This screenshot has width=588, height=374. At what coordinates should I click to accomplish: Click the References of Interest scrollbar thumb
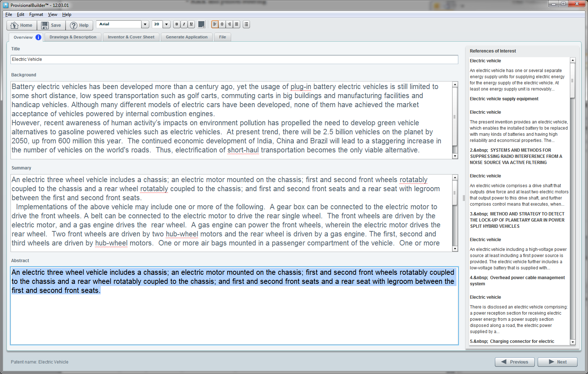click(572, 80)
